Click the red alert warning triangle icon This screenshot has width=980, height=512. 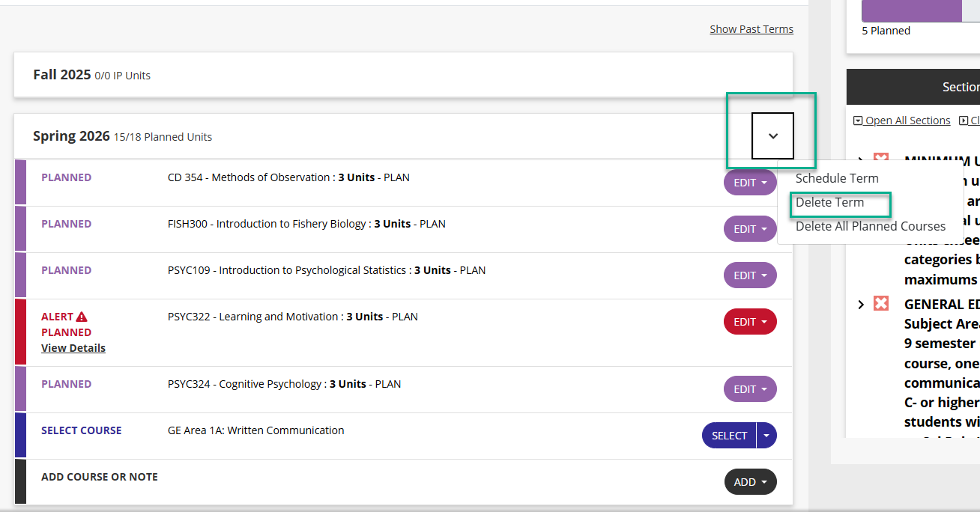(x=82, y=317)
